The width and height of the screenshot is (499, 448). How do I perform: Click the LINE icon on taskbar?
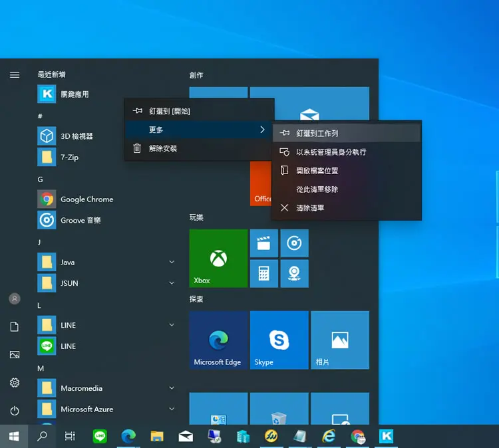pyautogui.click(x=100, y=436)
